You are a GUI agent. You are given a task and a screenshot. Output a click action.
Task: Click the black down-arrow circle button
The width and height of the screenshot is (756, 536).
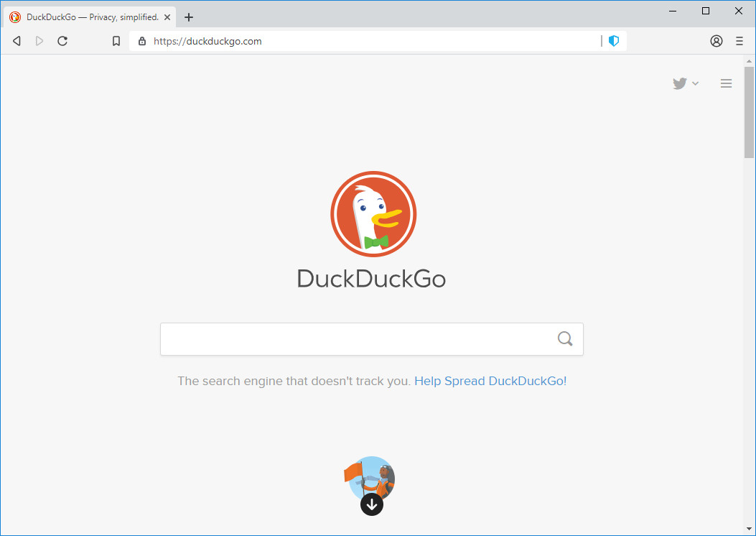pos(372,504)
